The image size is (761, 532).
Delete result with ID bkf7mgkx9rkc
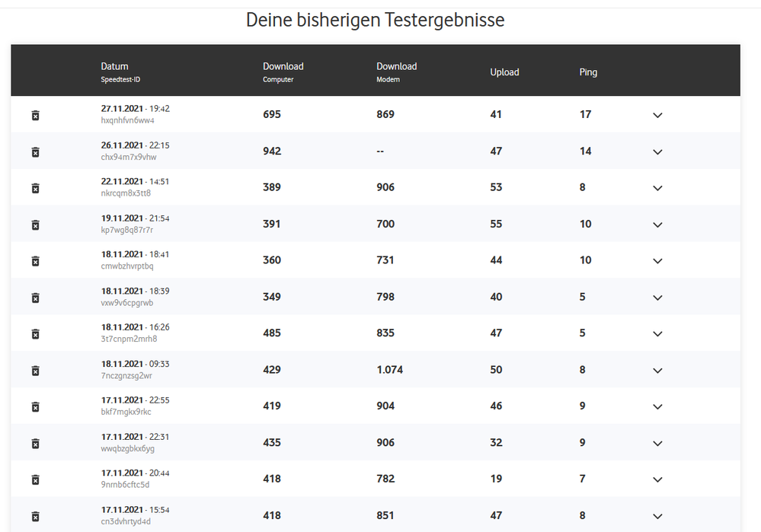tap(35, 407)
